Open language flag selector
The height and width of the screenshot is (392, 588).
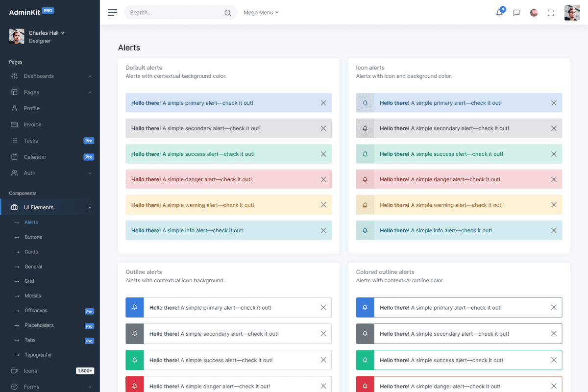(534, 13)
